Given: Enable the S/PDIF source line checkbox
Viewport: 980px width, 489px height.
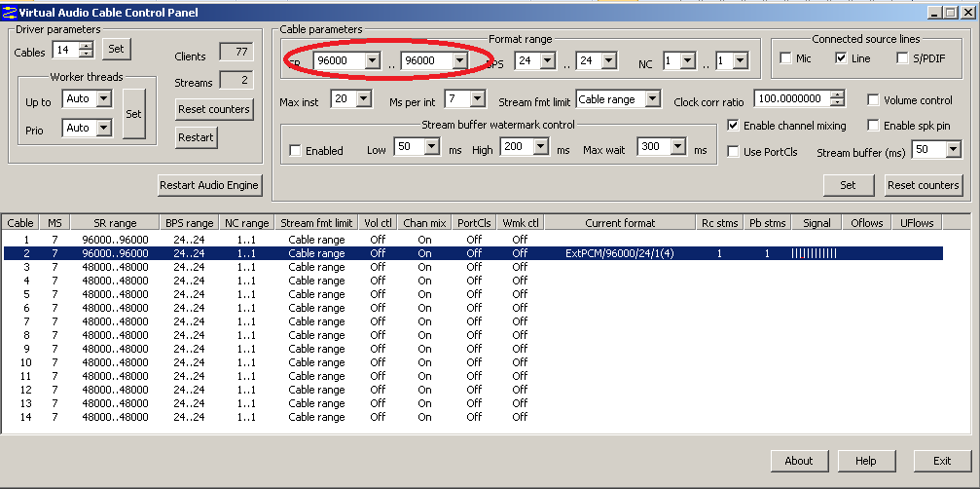Looking at the screenshot, I should 902,58.
